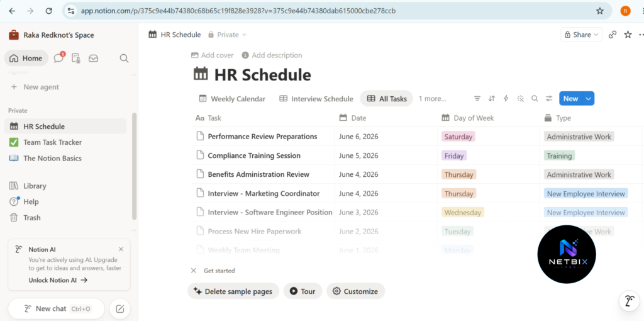The image size is (644, 321).
Task: Switch to the Weekly Calendar view tab
Action: tap(232, 99)
